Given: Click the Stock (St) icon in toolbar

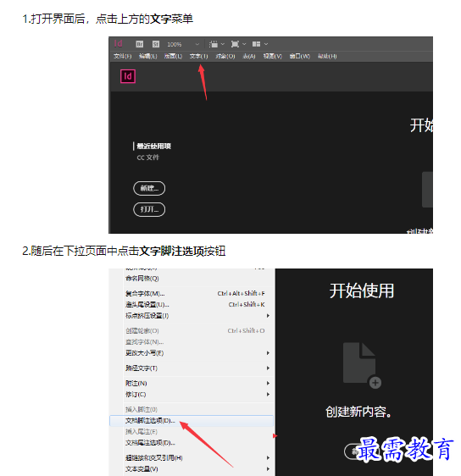Looking at the screenshot, I should click(156, 44).
